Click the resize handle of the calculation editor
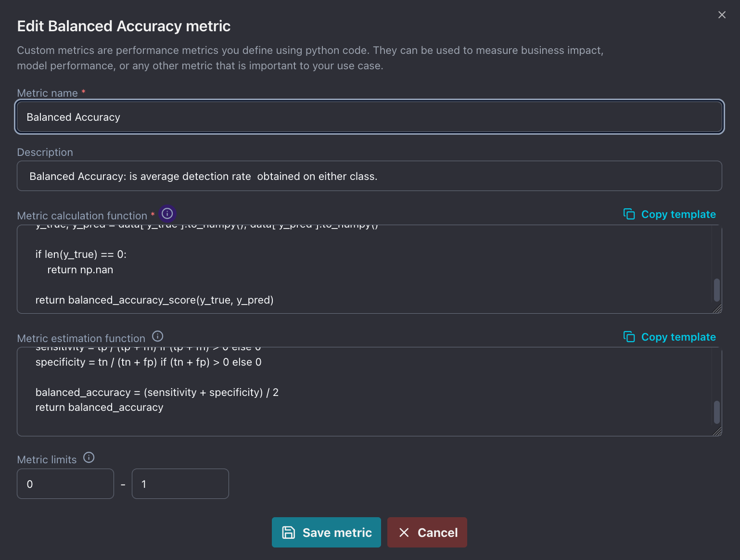Screen dimensions: 740x560 click(717, 309)
